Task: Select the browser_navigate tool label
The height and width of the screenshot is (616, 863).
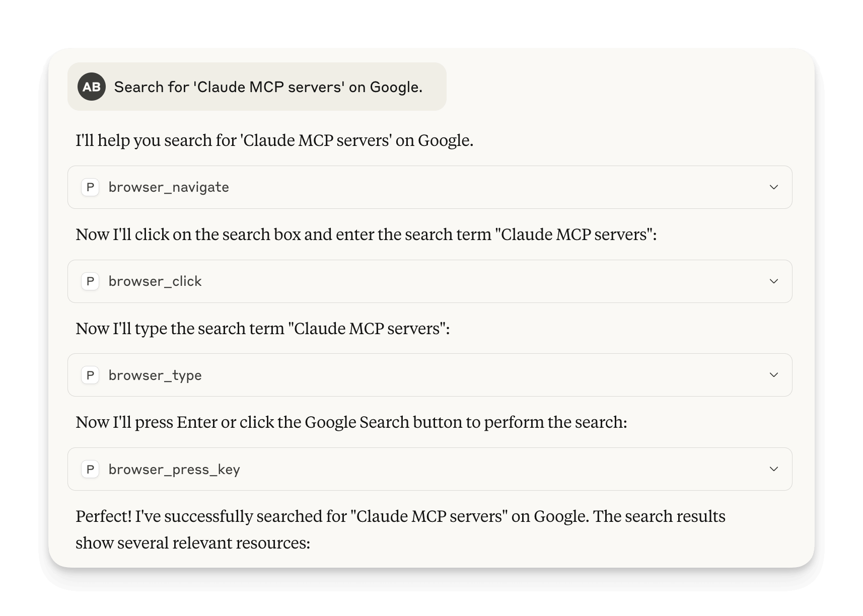Action: click(x=169, y=187)
